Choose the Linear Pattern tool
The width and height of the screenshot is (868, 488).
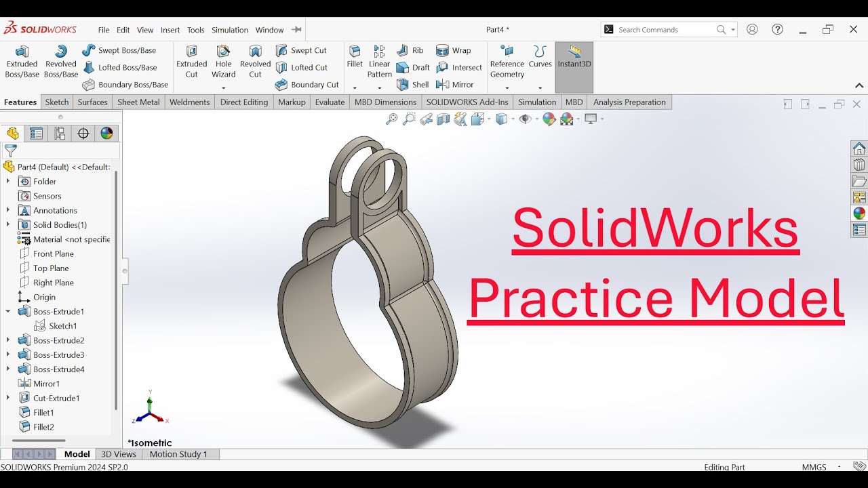(x=379, y=62)
